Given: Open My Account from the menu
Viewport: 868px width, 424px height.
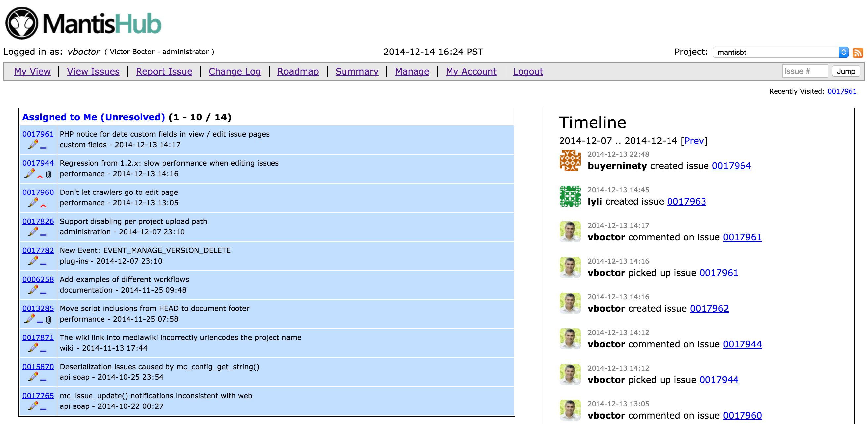Looking at the screenshot, I should tap(471, 71).
